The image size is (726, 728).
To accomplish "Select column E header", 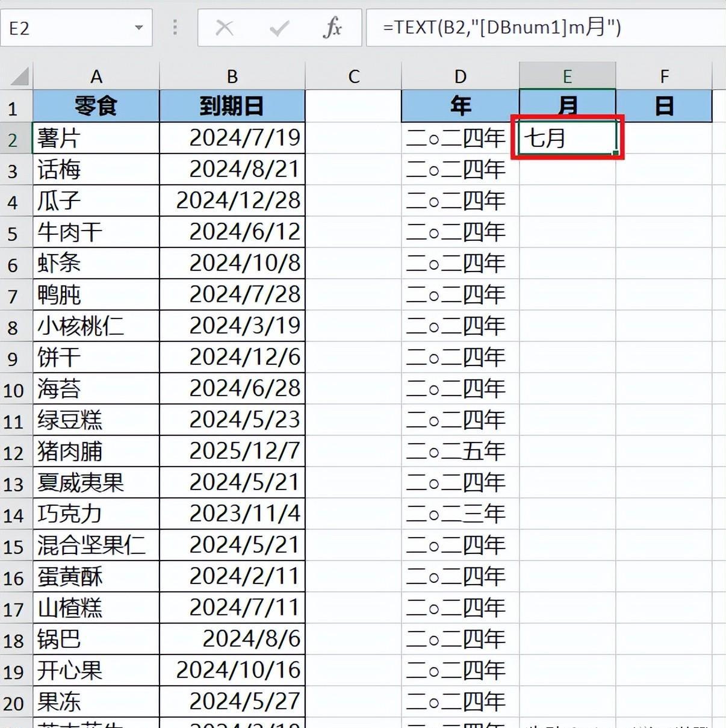I will (x=568, y=76).
